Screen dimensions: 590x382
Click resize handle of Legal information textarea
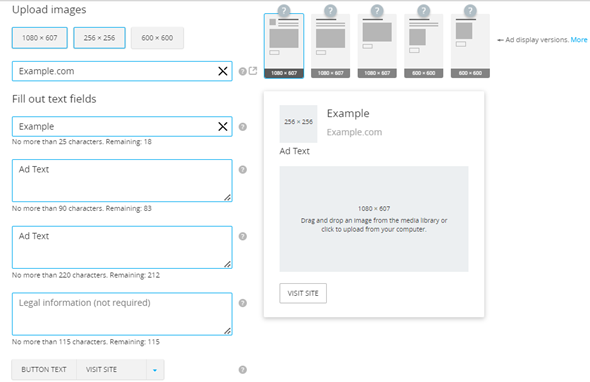click(x=227, y=331)
